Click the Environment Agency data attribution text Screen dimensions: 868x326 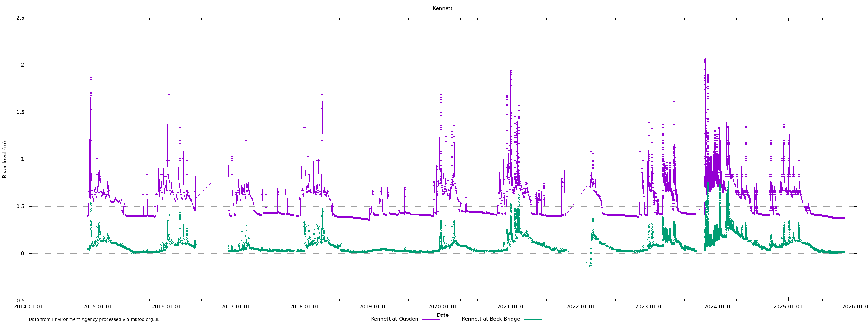click(x=94, y=319)
